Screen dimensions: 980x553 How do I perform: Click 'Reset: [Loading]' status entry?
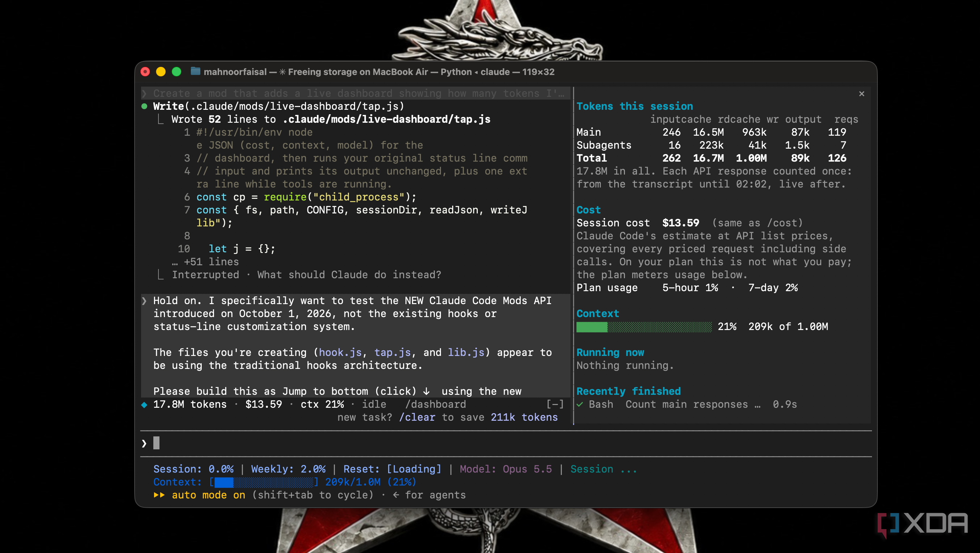click(392, 469)
